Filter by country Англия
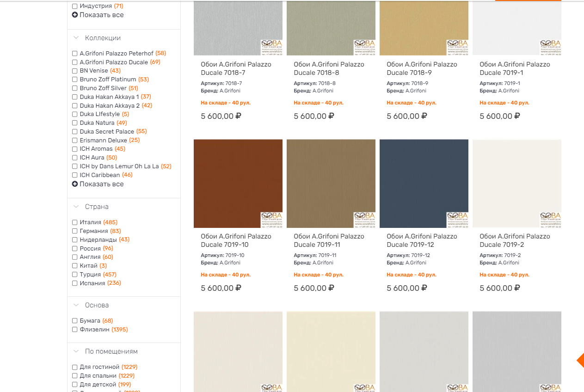Image resolution: width=584 pixels, height=392 pixels. click(75, 257)
